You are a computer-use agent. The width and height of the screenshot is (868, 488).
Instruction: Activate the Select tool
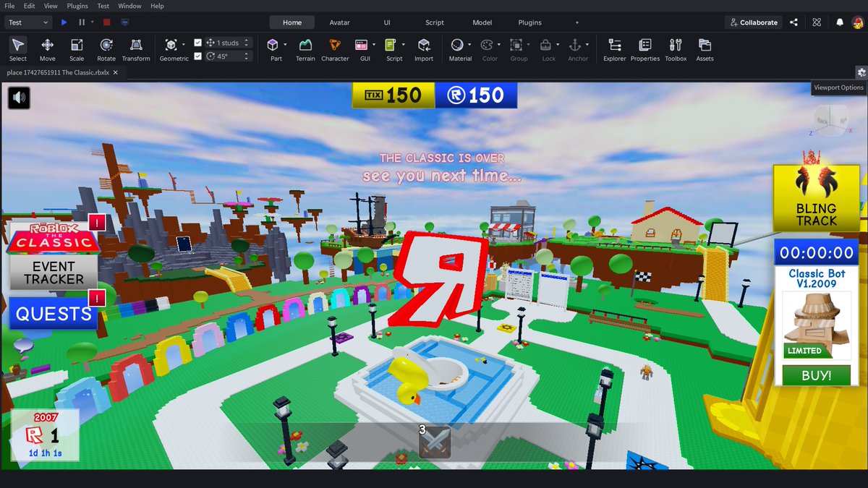coord(18,49)
